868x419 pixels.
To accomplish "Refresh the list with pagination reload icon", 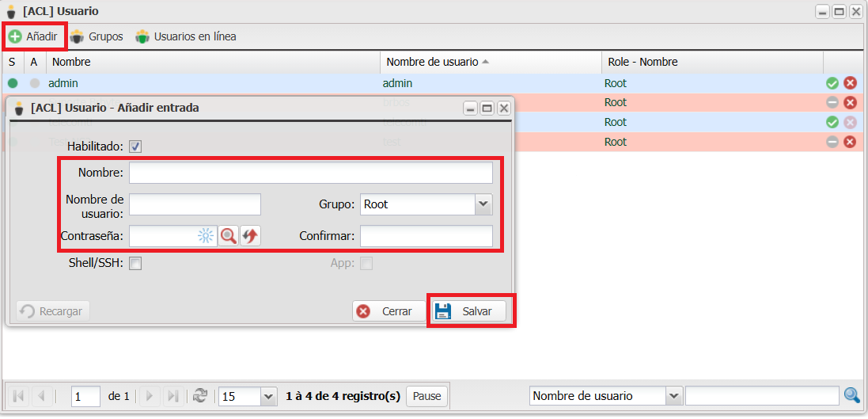I will 200,395.
